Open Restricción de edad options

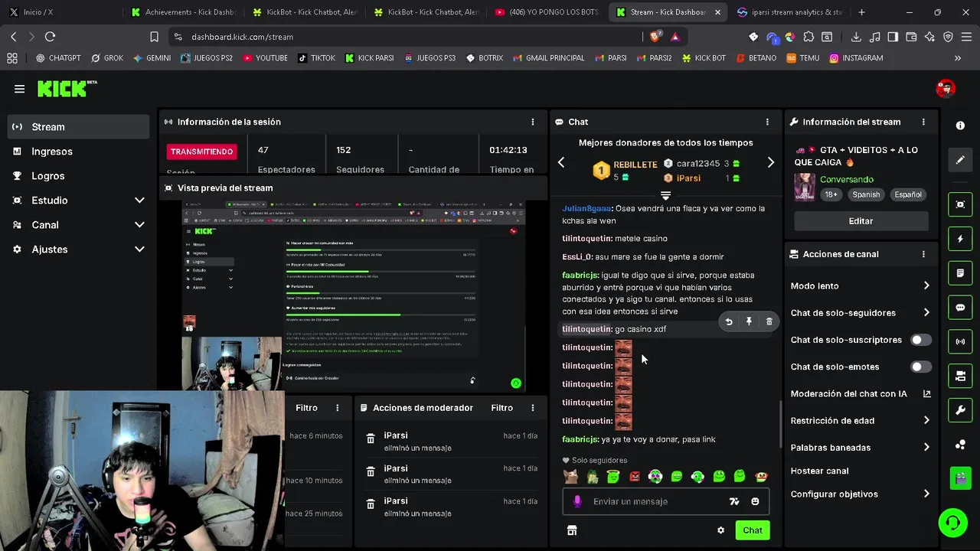[861, 420]
